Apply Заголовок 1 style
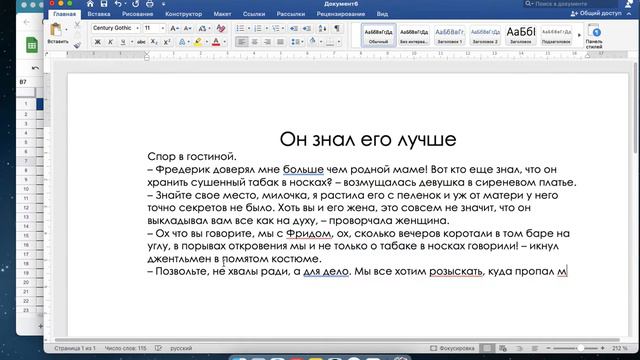The image size is (640, 360). [x=449, y=35]
